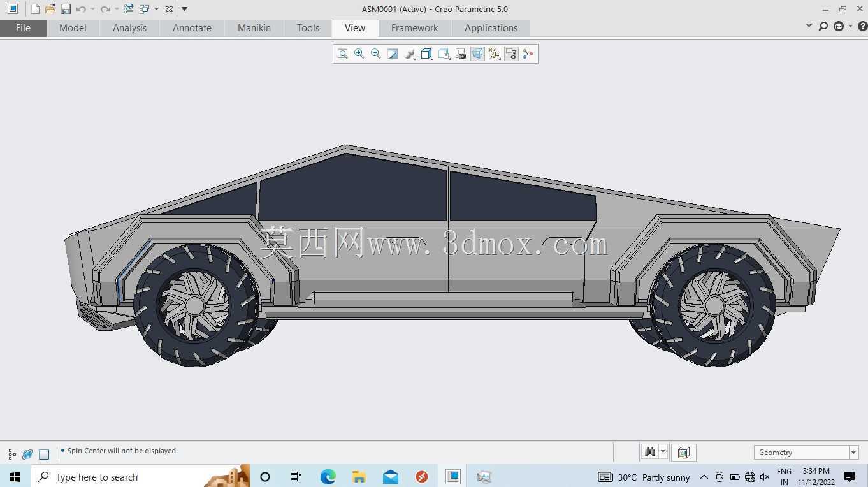Click the taskbar search box
This screenshot has width=868, height=487.
click(140, 477)
